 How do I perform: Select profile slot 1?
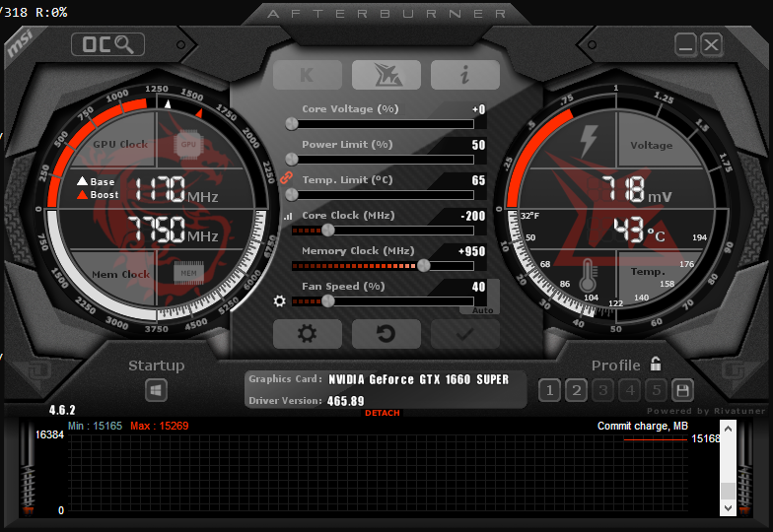(550, 390)
